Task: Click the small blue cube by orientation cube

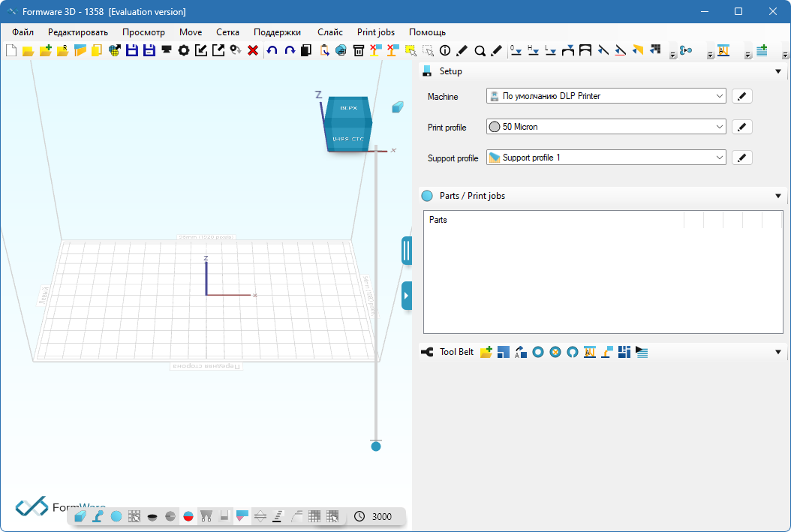Action: (x=398, y=107)
